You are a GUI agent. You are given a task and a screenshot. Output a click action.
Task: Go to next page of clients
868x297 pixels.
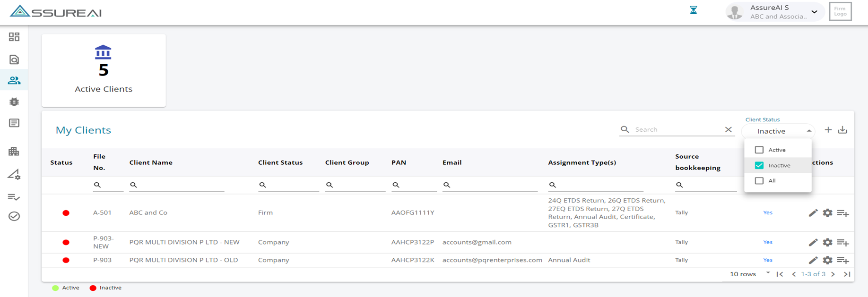coord(833,274)
